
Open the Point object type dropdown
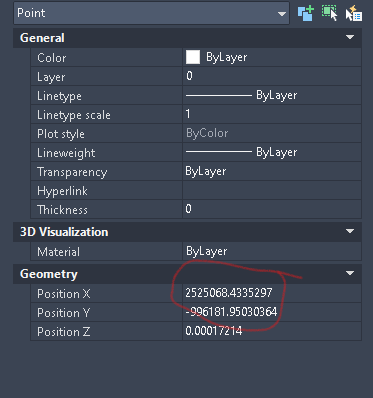point(151,13)
